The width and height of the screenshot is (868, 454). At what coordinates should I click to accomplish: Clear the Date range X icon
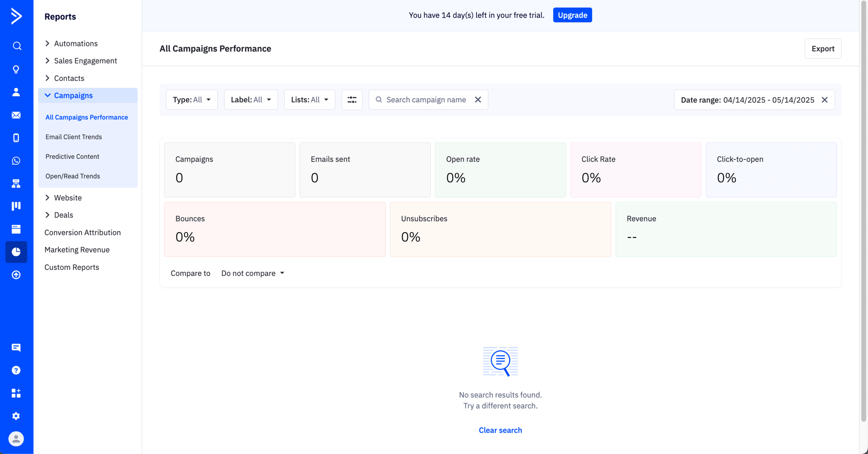click(825, 100)
